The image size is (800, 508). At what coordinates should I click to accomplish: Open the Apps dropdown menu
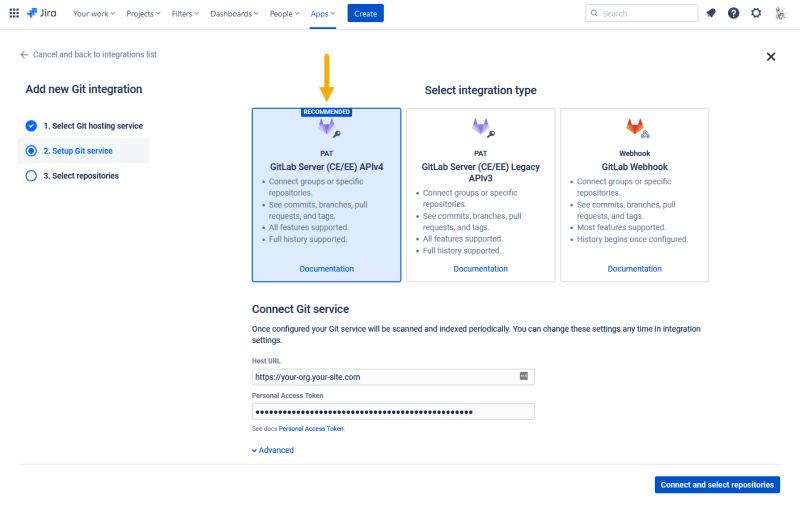tap(323, 14)
